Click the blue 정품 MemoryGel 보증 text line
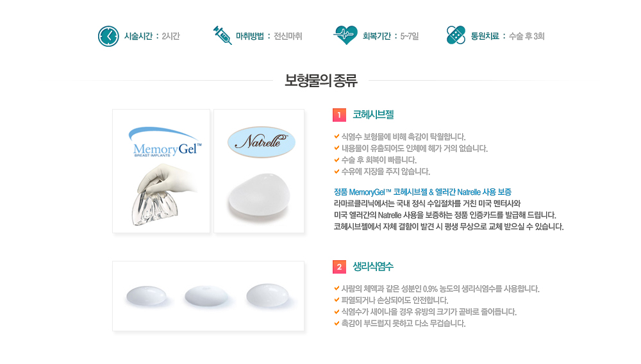 pyautogui.click(x=422, y=192)
